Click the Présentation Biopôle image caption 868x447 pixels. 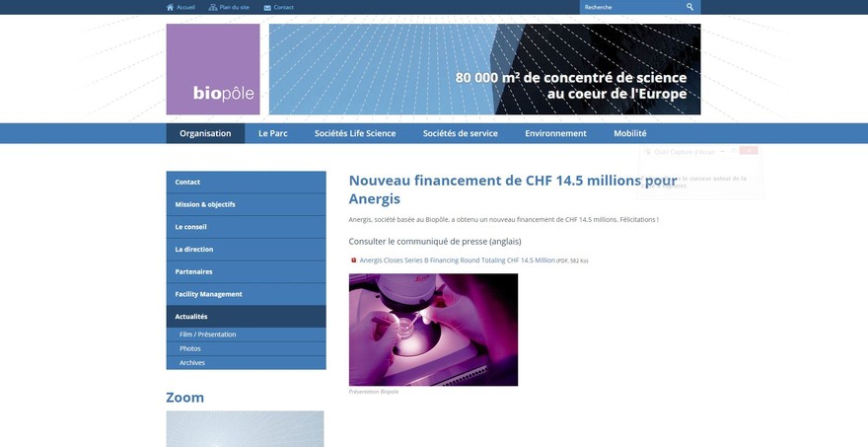[x=374, y=392]
